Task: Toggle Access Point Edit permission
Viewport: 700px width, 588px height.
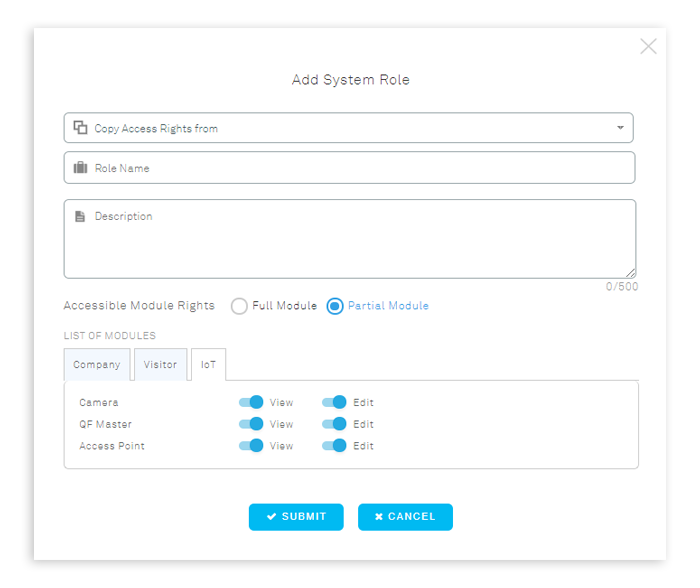Action: pos(334,446)
